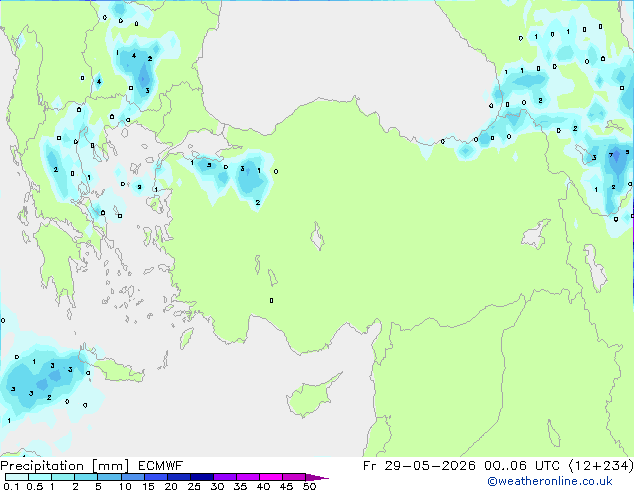Click the 'ECMWF' model label
Screen dimensions: 634x490
161,466
